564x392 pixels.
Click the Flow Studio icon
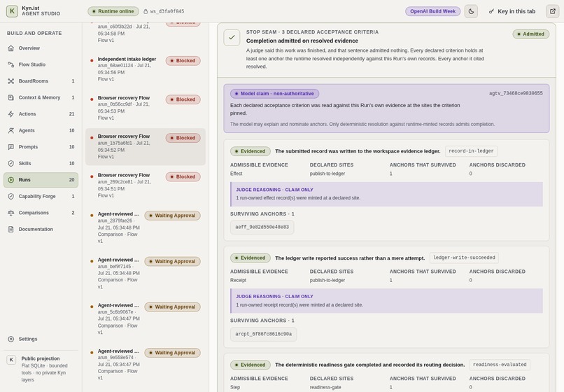[x=11, y=65]
